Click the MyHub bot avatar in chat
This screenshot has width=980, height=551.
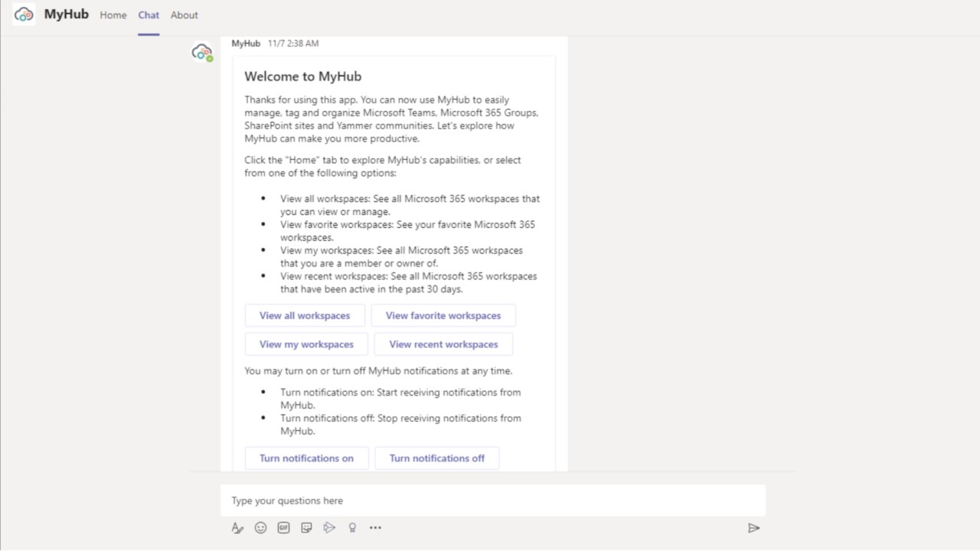coord(202,53)
